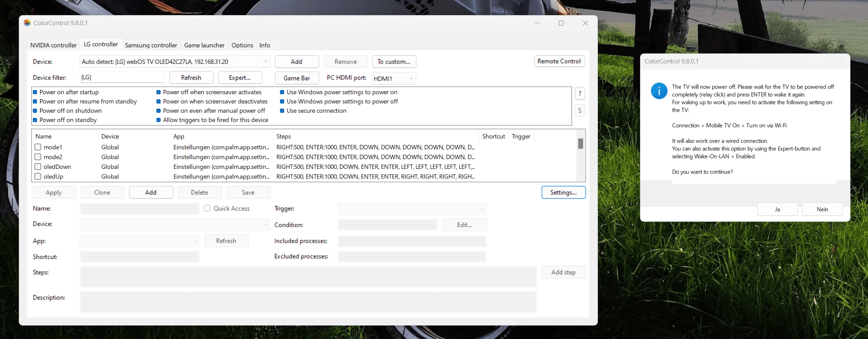Toggle Power off on standby
Viewport: 868px width, 339px height.
click(x=35, y=120)
